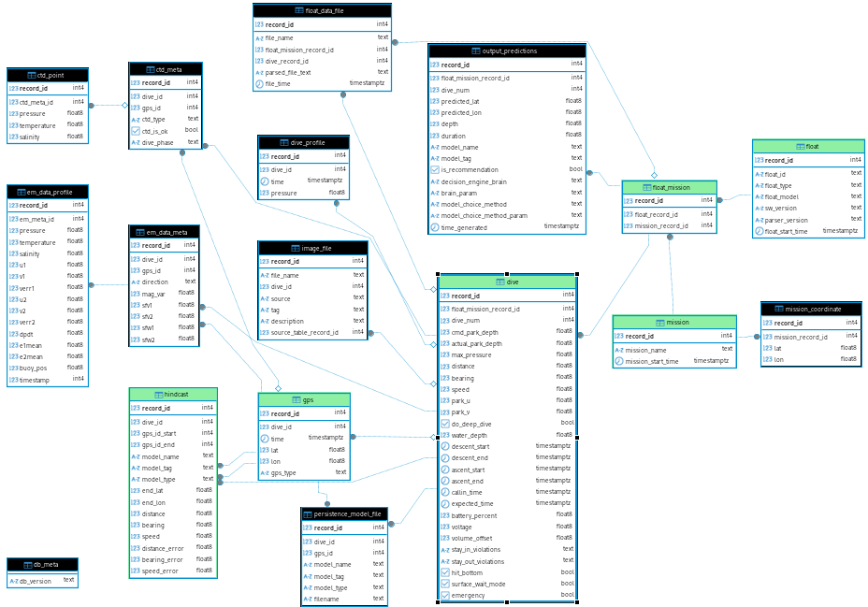Image resolution: width=868 pixels, height=607 pixels.
Task: Select the persistence_model_file table title
Action: point(347,514)
